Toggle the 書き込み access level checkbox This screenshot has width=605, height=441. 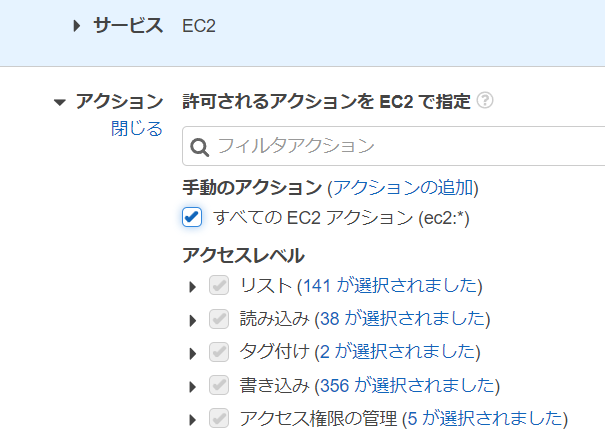point(218,386)
